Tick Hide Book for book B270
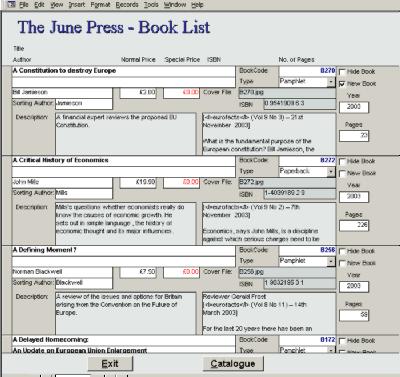 click(342, 72)
